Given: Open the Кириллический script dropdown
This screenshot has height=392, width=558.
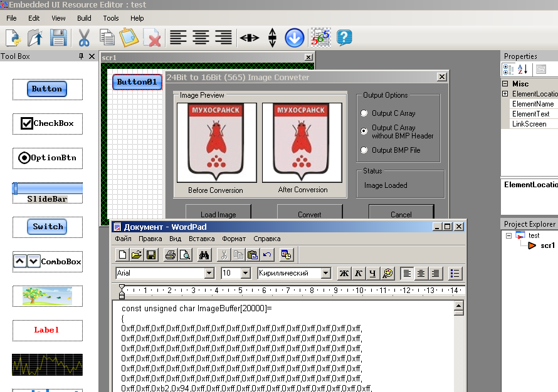Looking at the screenshot, I should [325, 273].
